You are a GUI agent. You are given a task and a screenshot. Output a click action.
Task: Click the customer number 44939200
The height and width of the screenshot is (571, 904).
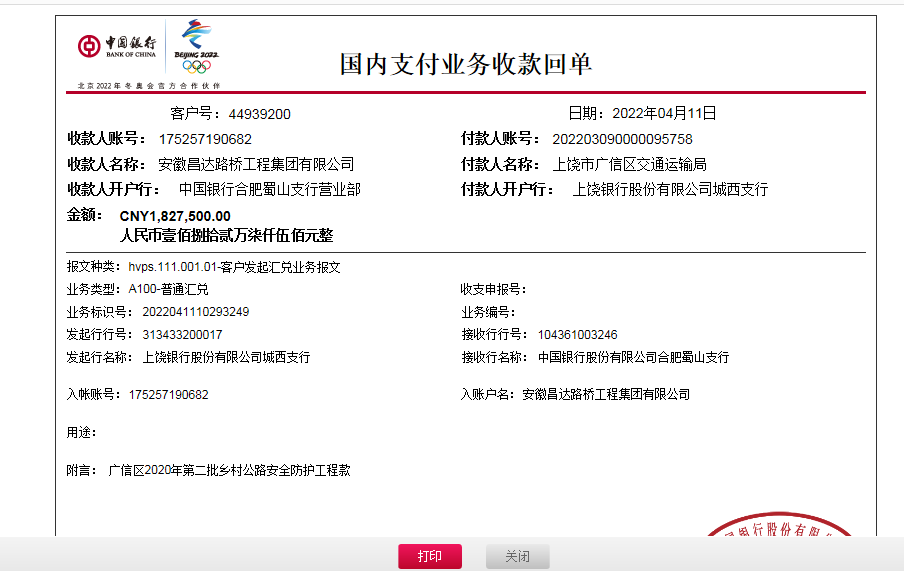pyautogui.click(x=259, y=114)
